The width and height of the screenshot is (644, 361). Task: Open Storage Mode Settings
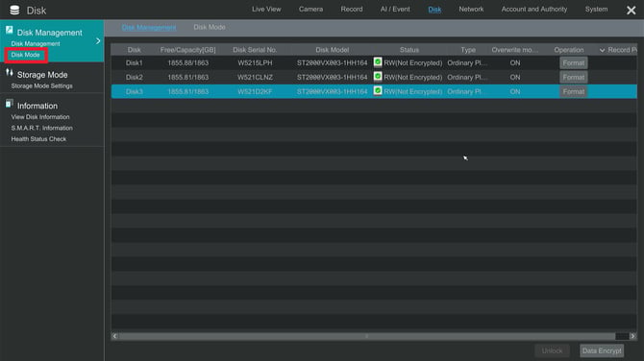(42, 85)
